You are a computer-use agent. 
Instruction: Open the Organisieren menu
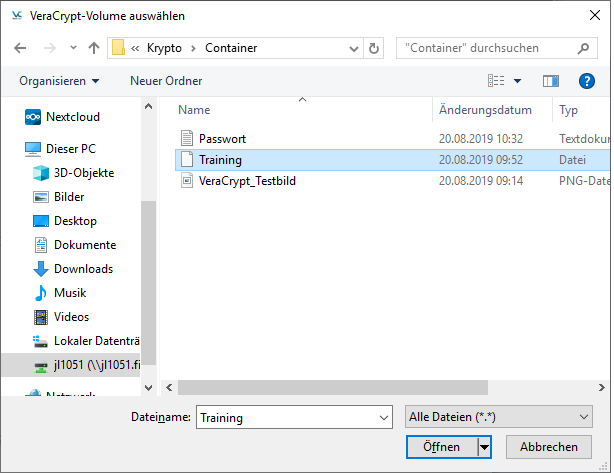59,81
